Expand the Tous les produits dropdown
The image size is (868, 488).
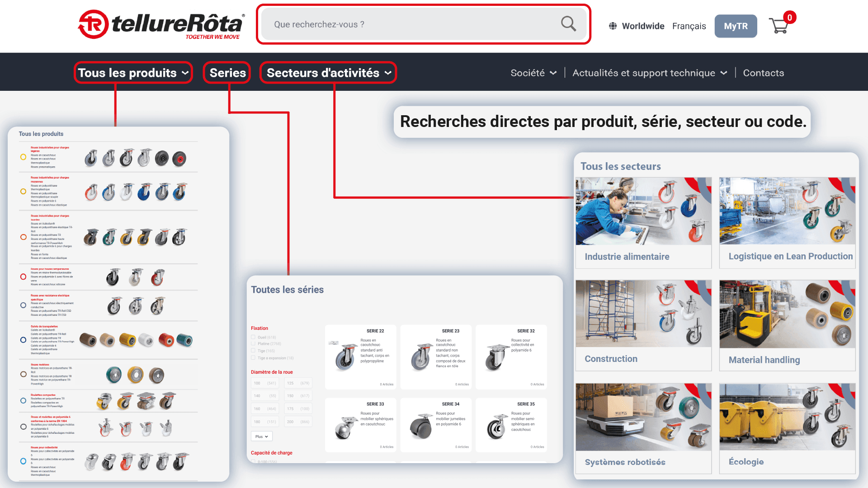[x=133, y=73]
